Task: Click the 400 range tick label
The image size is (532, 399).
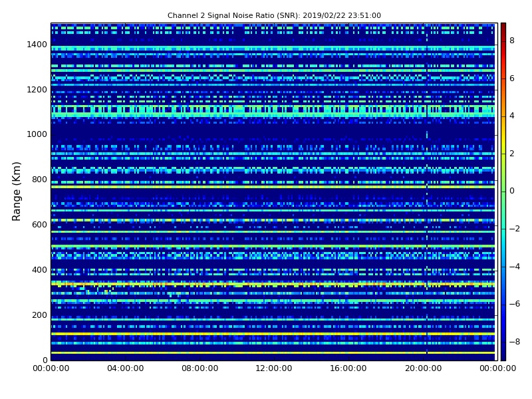Action: click(39, 270)
